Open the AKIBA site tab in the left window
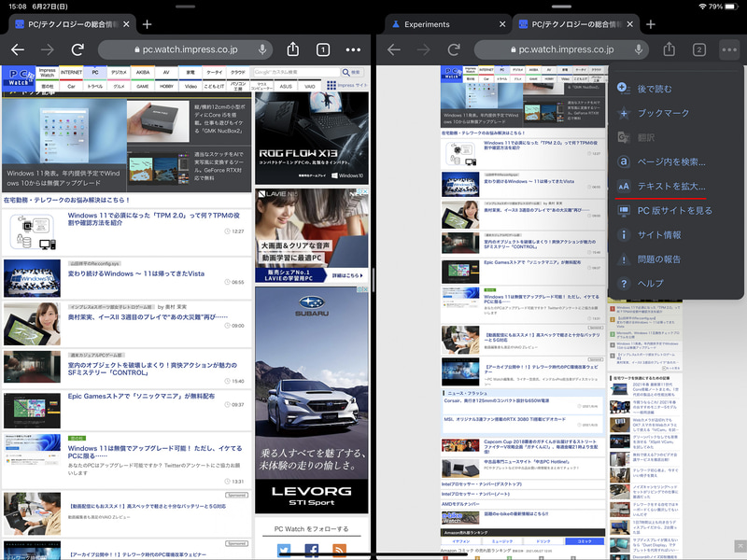This screenshot has width=747, height=560. click(143, 73)
